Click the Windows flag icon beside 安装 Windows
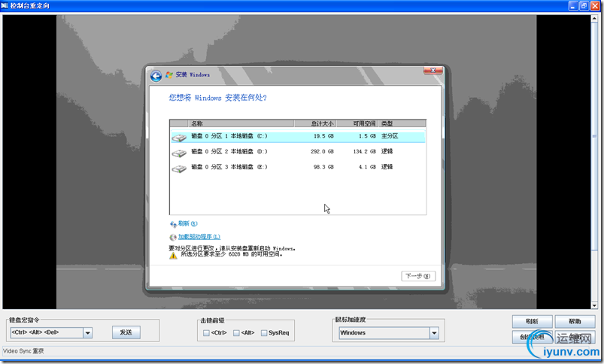The height and width of the screenshot is (364, 604). [x=169, y=74]
